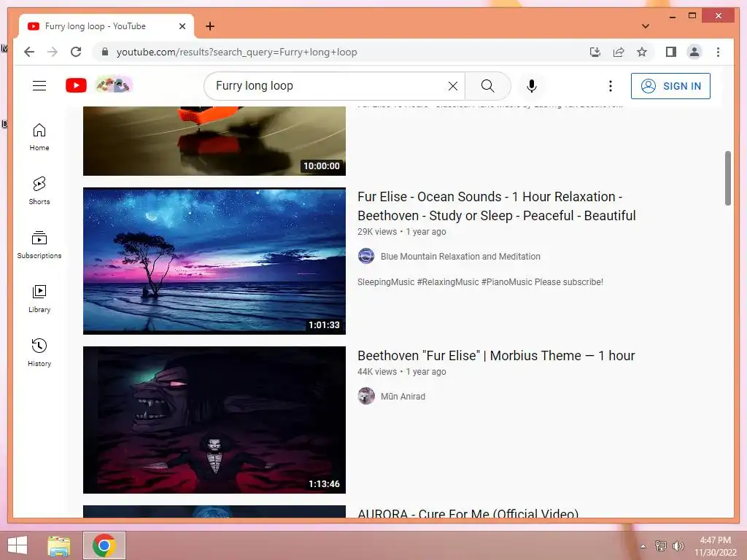747x560 pixels.
Task: Click the 29K views • 1 year ago text
Action: pos(402,231)
